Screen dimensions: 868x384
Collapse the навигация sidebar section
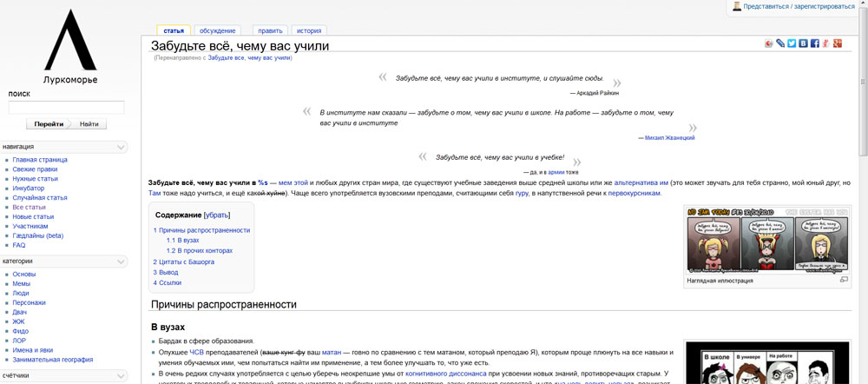(121, 148)
